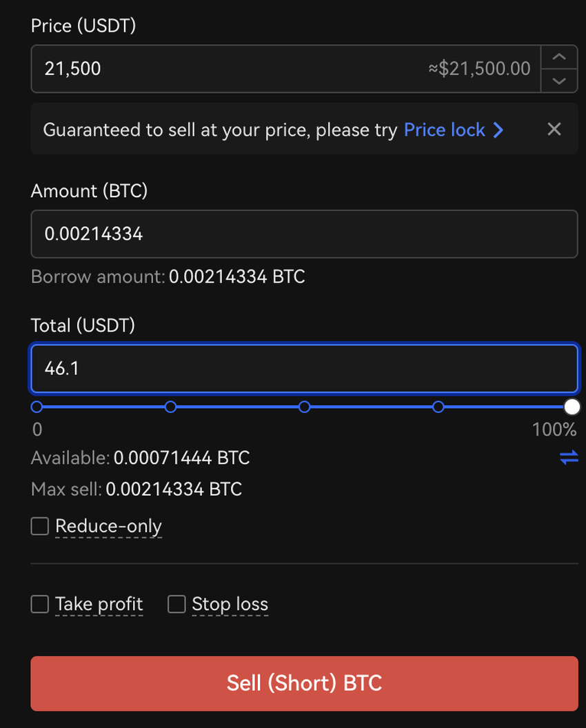Click the Price lock chevron arrow

498,130
